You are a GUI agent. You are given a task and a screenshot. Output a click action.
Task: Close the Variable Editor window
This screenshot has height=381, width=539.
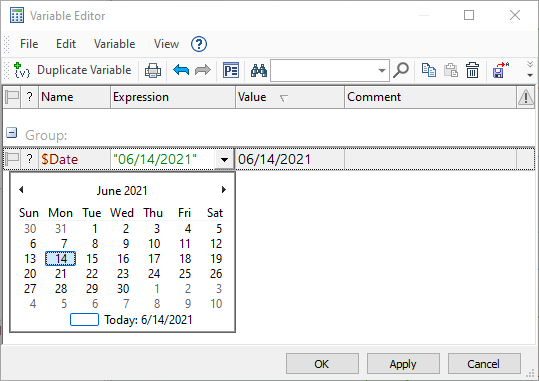515,15
